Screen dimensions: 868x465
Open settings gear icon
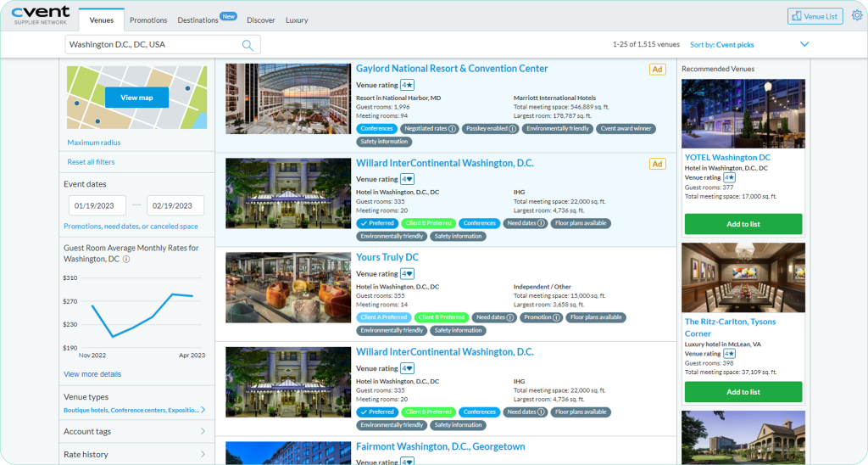(x=857, y=15)
